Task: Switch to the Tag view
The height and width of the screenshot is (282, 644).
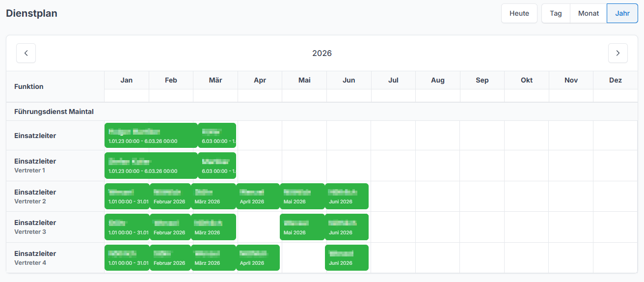Action: click(556, 13)
